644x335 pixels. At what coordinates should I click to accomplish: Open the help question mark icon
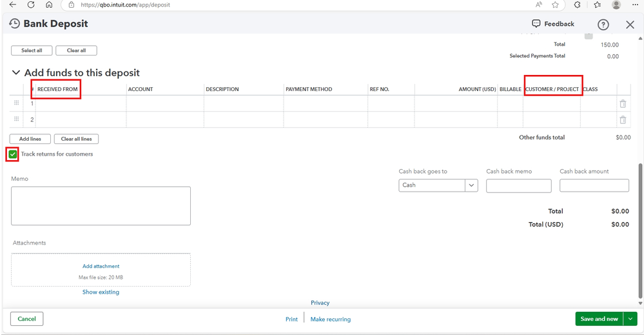[x=603, y=25]
